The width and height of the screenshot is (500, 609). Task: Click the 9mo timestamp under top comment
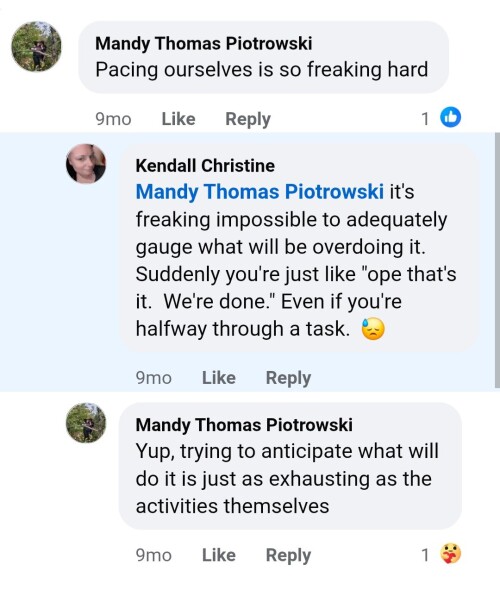[113, 119]
